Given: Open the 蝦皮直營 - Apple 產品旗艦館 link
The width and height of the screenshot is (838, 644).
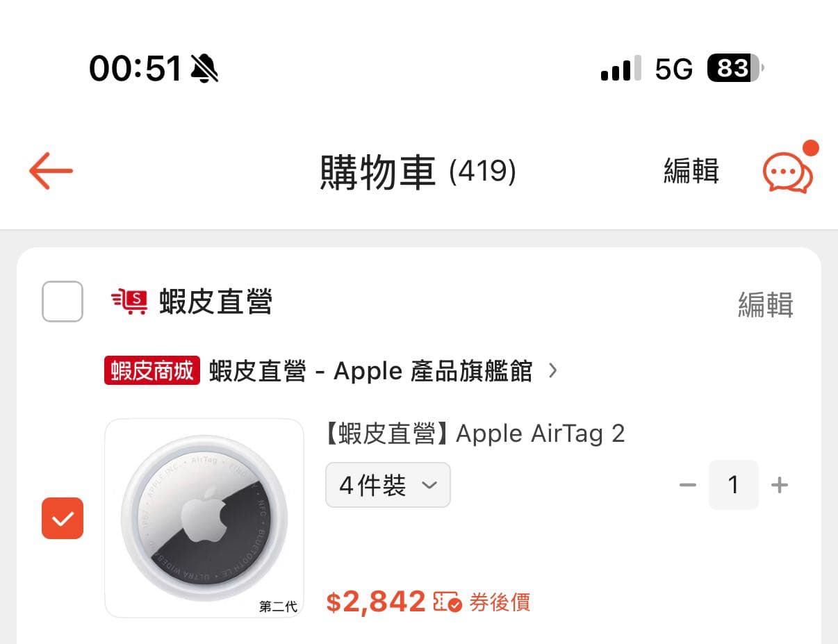Looking at the screenshot, I should click(x=370, y=371).
